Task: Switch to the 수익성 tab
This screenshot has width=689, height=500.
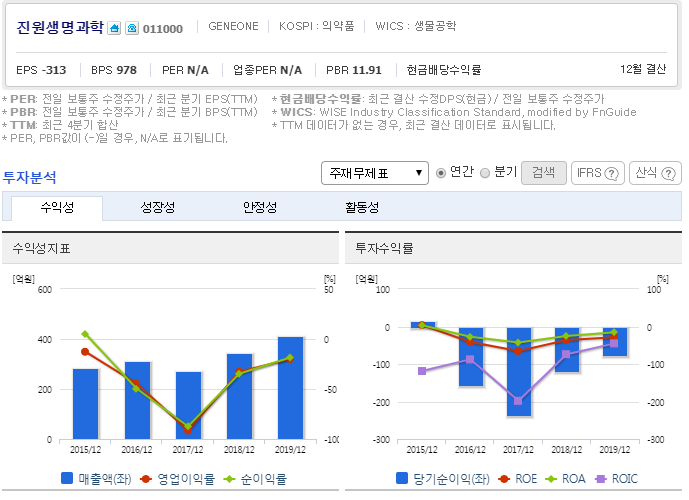Action: (57, 207)
